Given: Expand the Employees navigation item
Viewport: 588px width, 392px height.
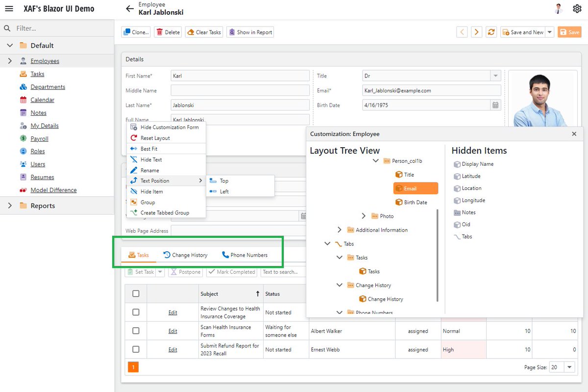Looking at the screenshot, I should coord(10,61).
